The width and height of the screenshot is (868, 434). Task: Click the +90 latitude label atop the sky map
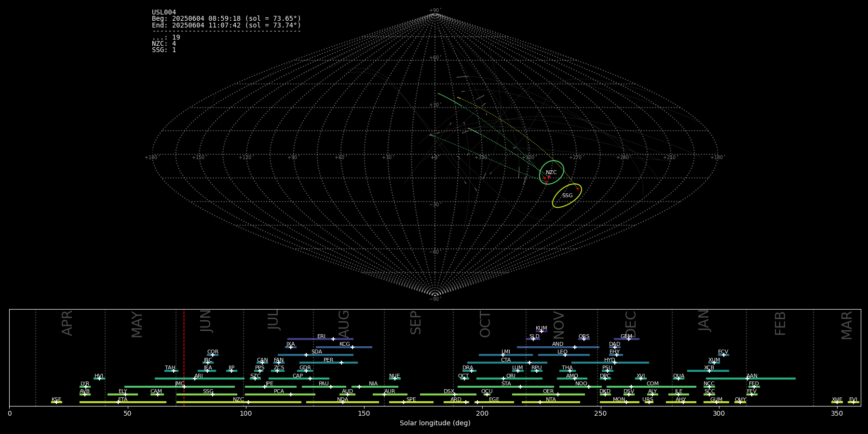point(434,11)
